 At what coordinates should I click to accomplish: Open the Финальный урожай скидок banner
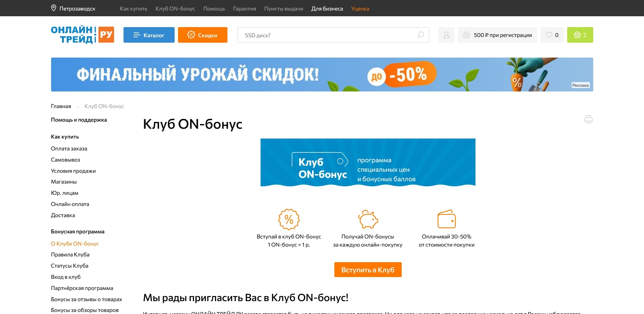322,75
